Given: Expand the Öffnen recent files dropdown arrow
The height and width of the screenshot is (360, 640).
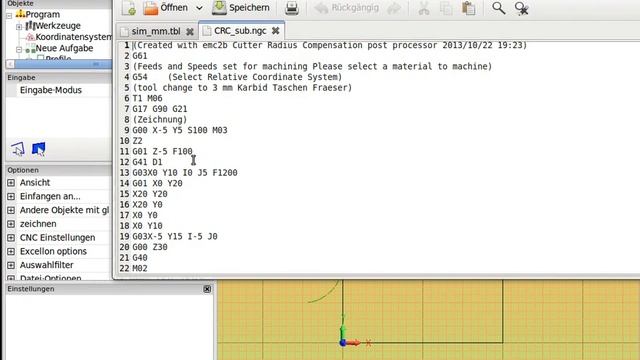Looking at the screenshot, I should 199,8.
